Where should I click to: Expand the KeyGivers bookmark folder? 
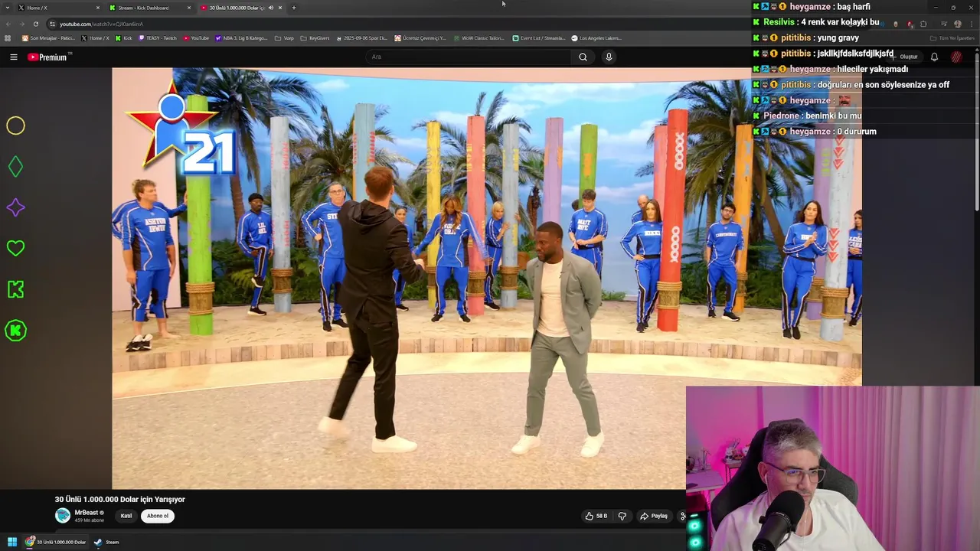click(315, 38)
